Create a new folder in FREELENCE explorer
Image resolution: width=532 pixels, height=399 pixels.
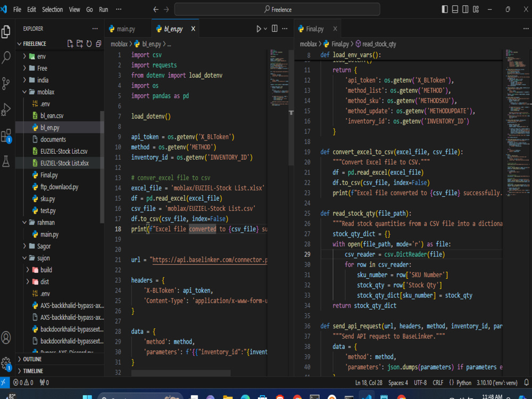pyautogui.click(x=80, y=44)
